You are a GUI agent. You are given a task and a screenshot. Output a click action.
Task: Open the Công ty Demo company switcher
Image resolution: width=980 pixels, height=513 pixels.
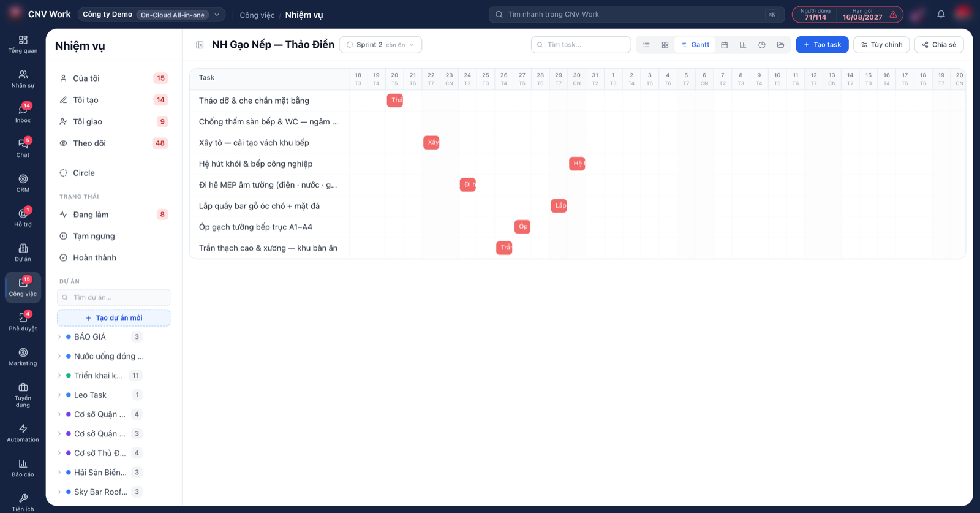[x=151, y=15]
